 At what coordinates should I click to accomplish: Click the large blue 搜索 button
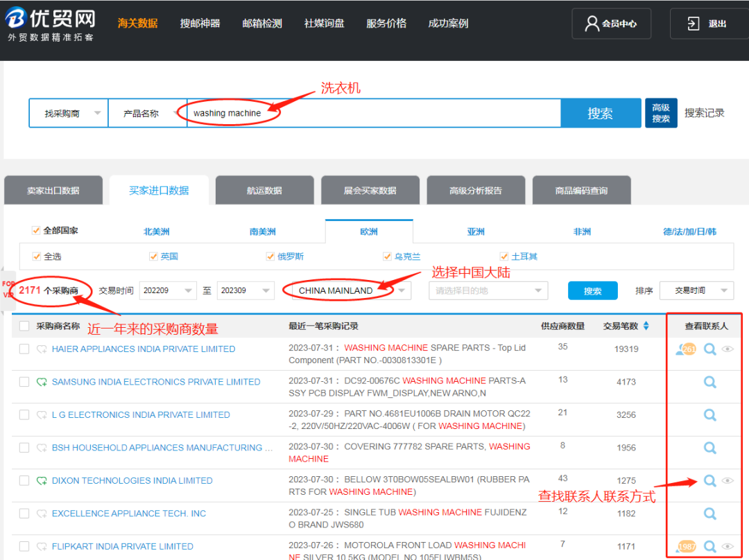tap(600, 113)
